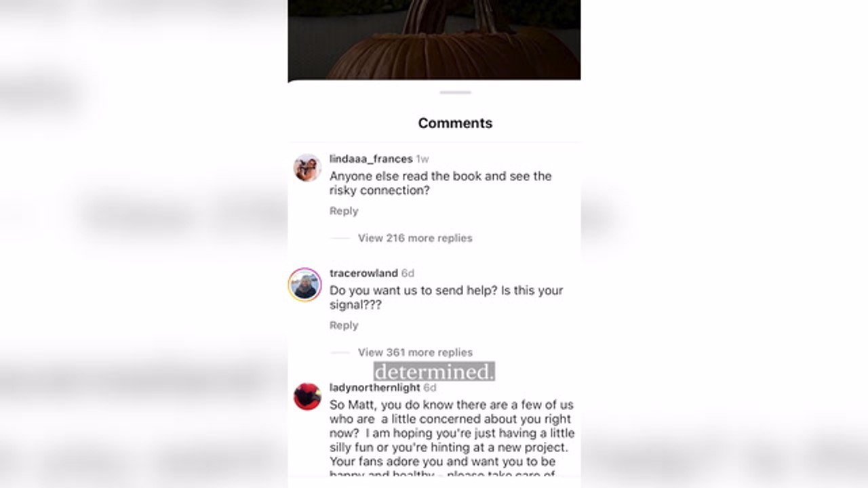Expand View 361 more replies
Viewport: 868px width, 488px height.
pos(415,352)
